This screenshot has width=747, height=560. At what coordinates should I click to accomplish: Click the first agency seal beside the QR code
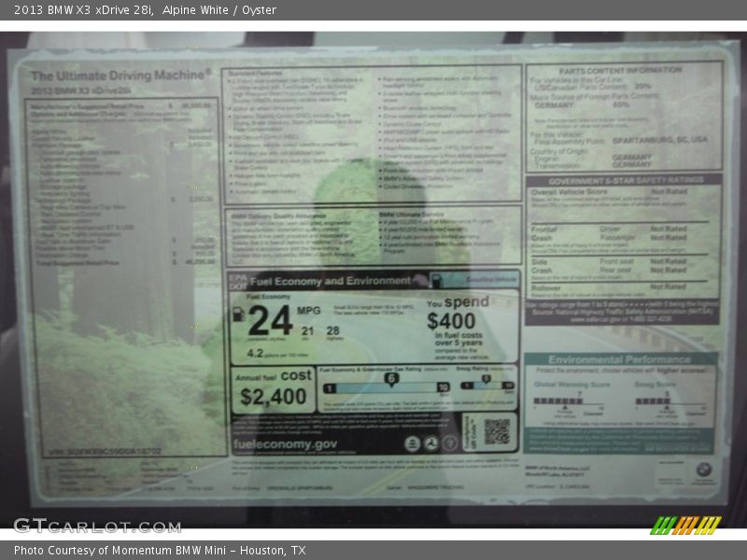point(412,443)
